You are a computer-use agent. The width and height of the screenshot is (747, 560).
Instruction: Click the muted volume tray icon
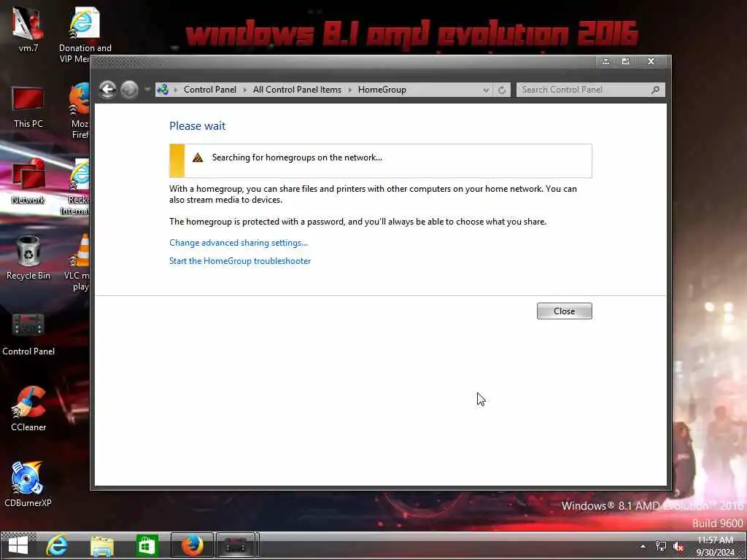pos(678,547)
